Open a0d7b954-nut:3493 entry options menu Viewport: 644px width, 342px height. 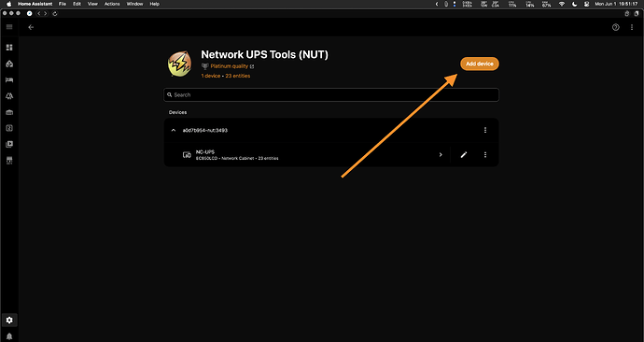(485, 130)
